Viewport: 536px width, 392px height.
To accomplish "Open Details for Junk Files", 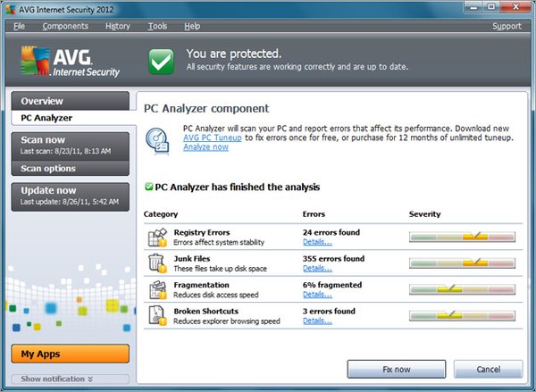I will (317, 268).
